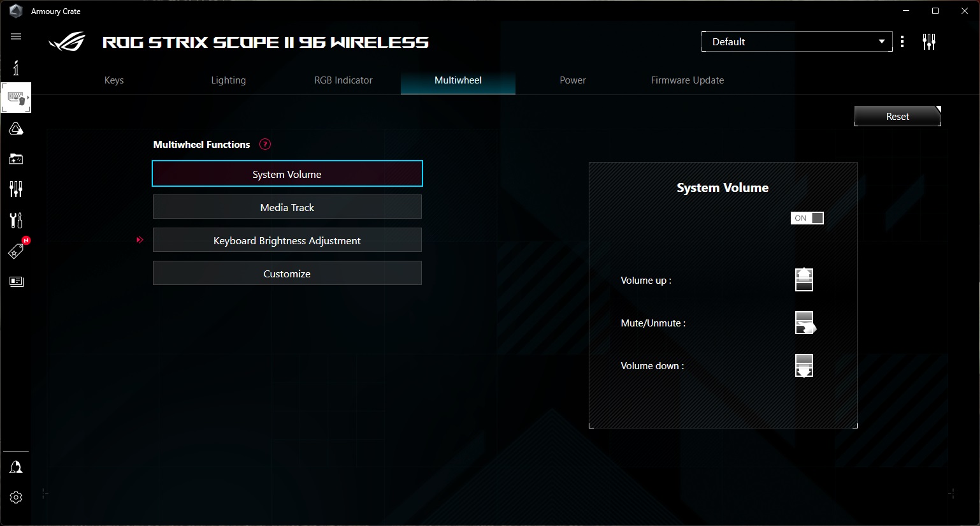Switch to the Lighting tab

[229, 80]
